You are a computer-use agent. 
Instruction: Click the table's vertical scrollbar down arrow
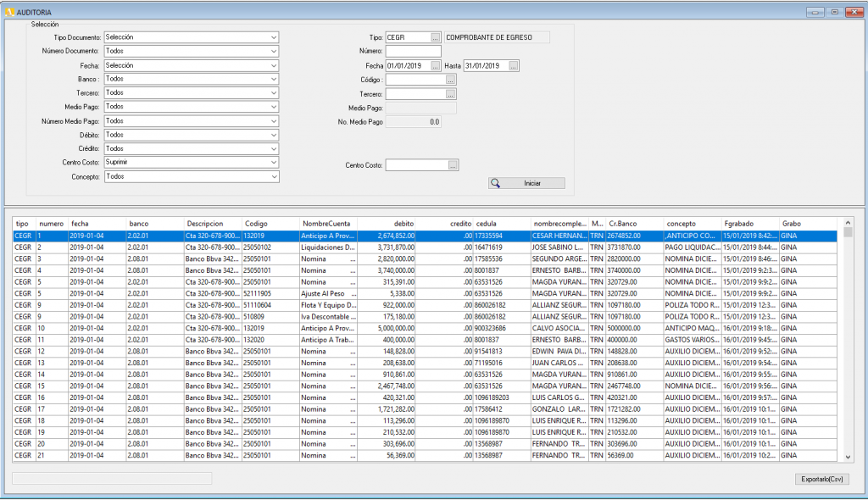pos(848,458)
